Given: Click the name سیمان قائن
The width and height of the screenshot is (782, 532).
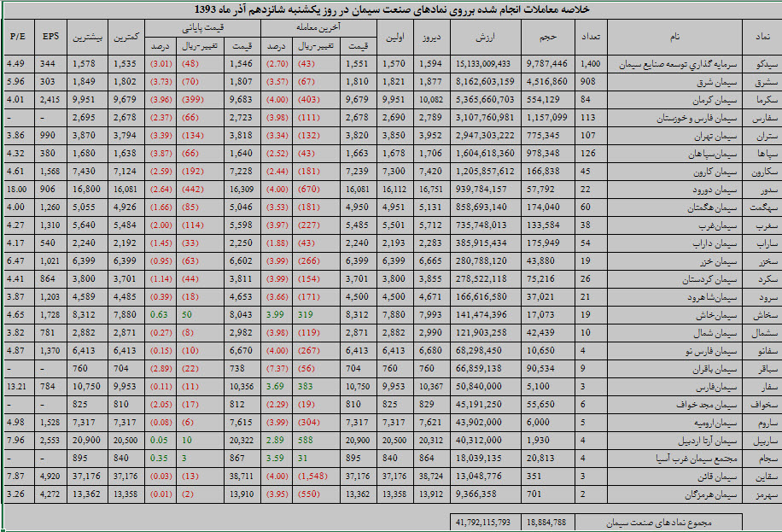Looking at the screenshot, I should [716, 477].
